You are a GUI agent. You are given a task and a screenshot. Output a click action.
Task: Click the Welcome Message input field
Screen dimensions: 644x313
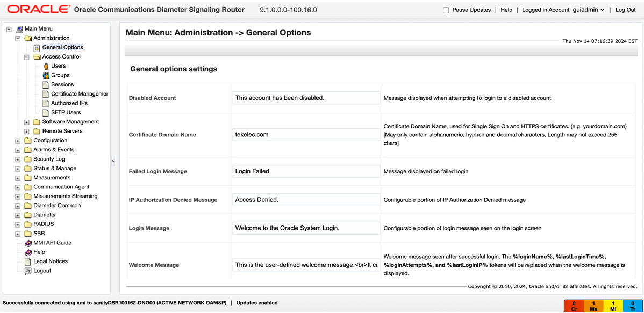pyautogui.click(x=306, y=265)
